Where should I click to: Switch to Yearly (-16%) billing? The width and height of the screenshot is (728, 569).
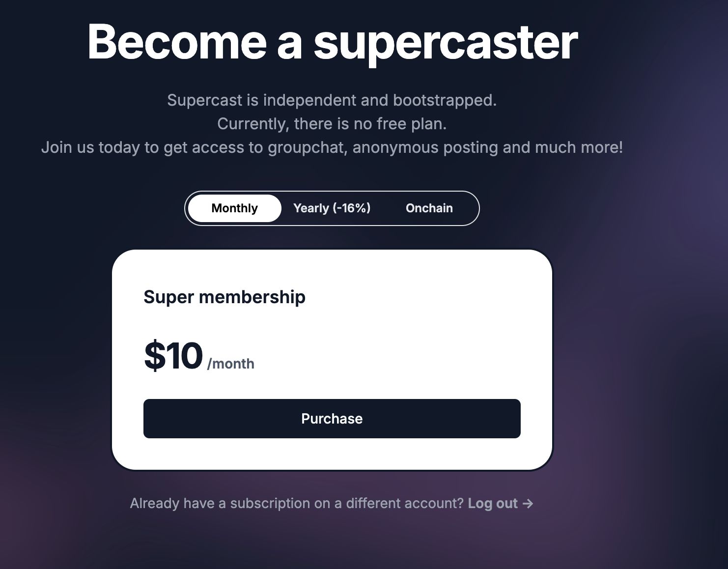[332, 208]
